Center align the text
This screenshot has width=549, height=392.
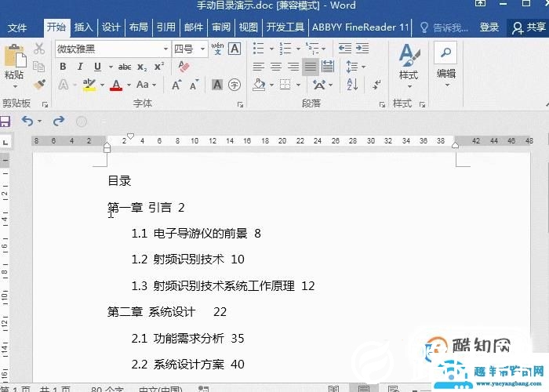tap(276, 67)
